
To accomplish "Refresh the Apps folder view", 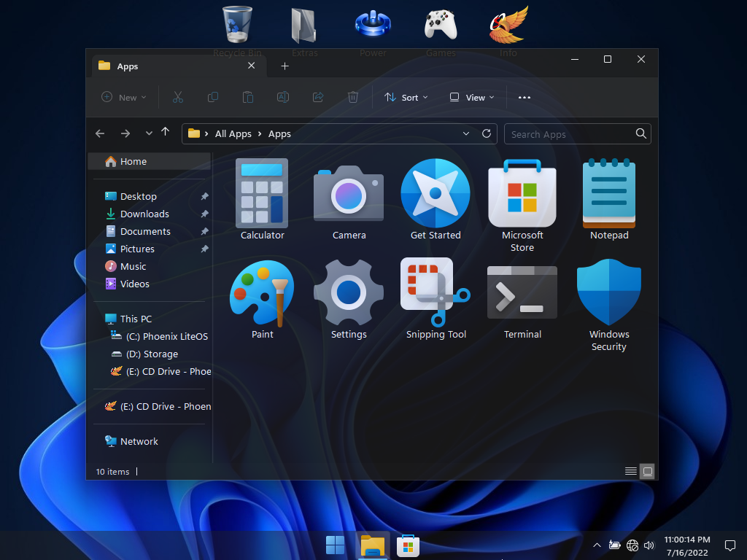I will coord(487,133).
